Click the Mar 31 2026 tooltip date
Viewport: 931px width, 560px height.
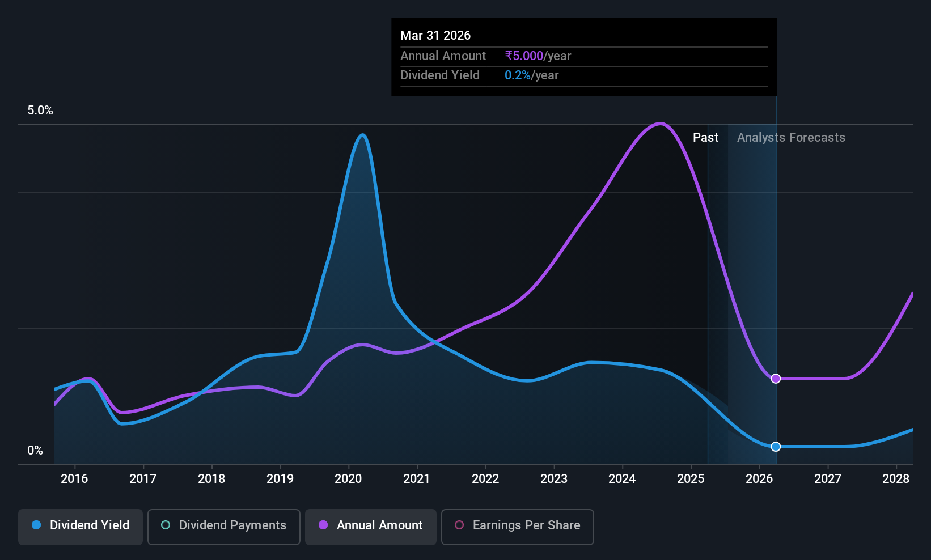[435, 35]
